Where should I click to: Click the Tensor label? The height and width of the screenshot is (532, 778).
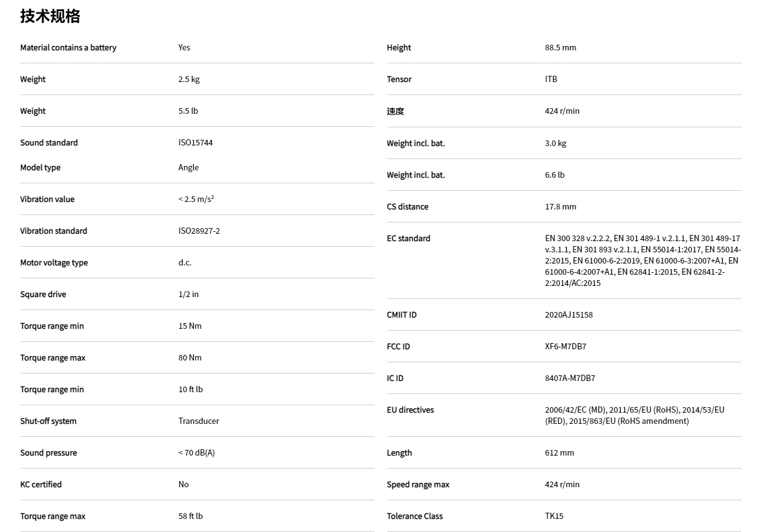click(399, 80)
